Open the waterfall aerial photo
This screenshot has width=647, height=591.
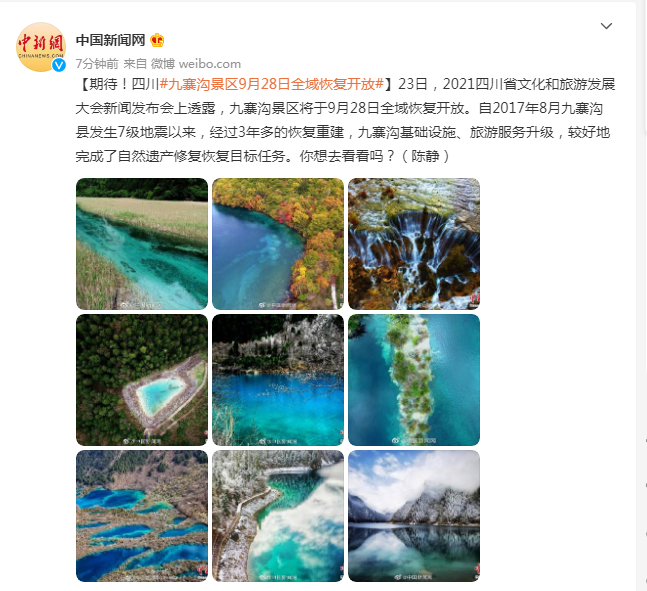pos(414,244)
